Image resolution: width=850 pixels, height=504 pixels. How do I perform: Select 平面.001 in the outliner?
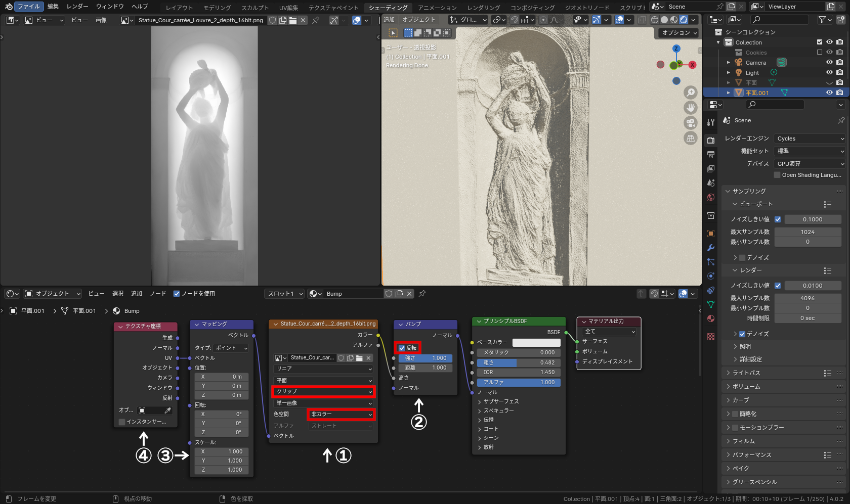[757, 93]
